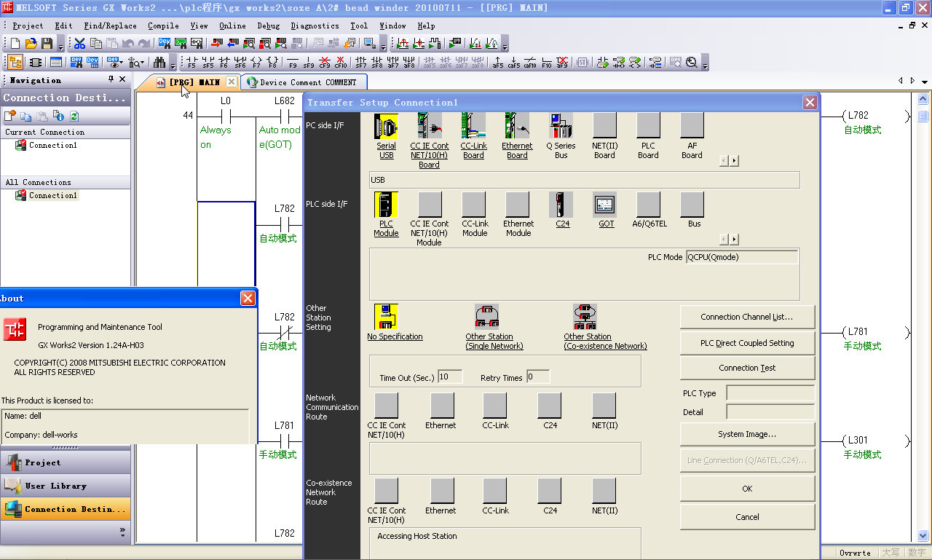
Task: Select Other Station (Single Network) option
Action: 486,317
